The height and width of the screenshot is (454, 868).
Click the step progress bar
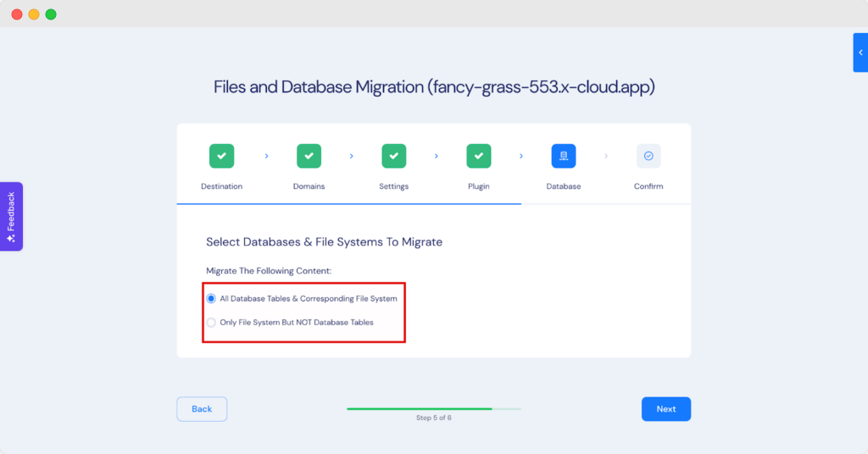coord(434,409)
